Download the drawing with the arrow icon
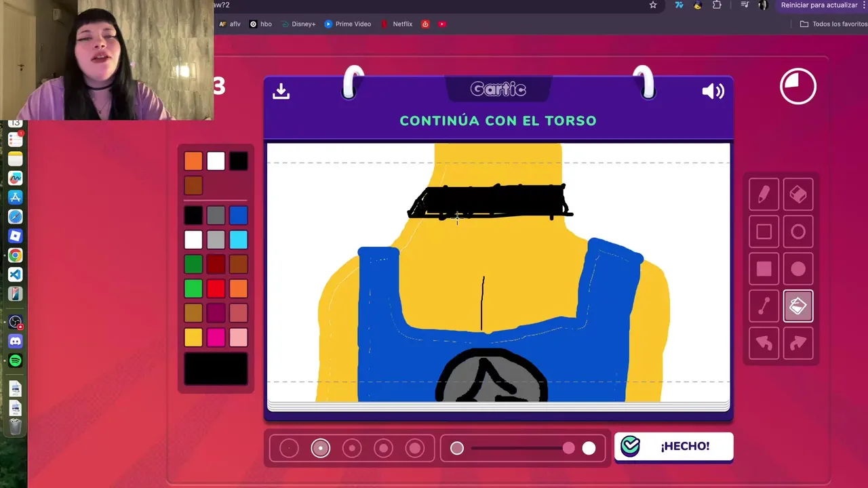 [x=281, y=91]
